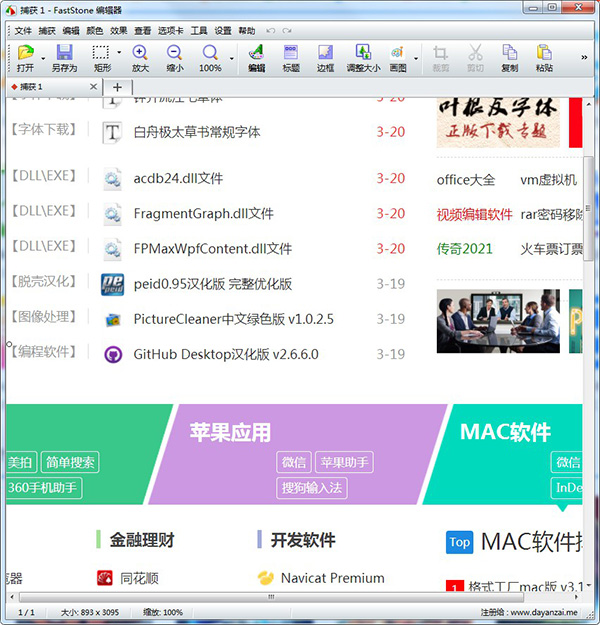Click 白舟极太草书常规字体 link
600x625 pixels.
197,132
